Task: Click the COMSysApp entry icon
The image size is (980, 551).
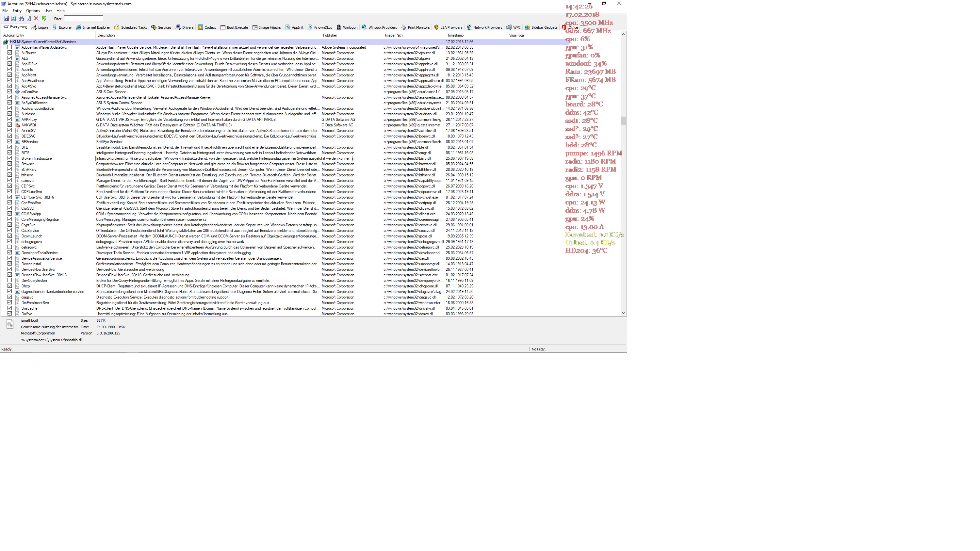Action: (x=17, y=214)
